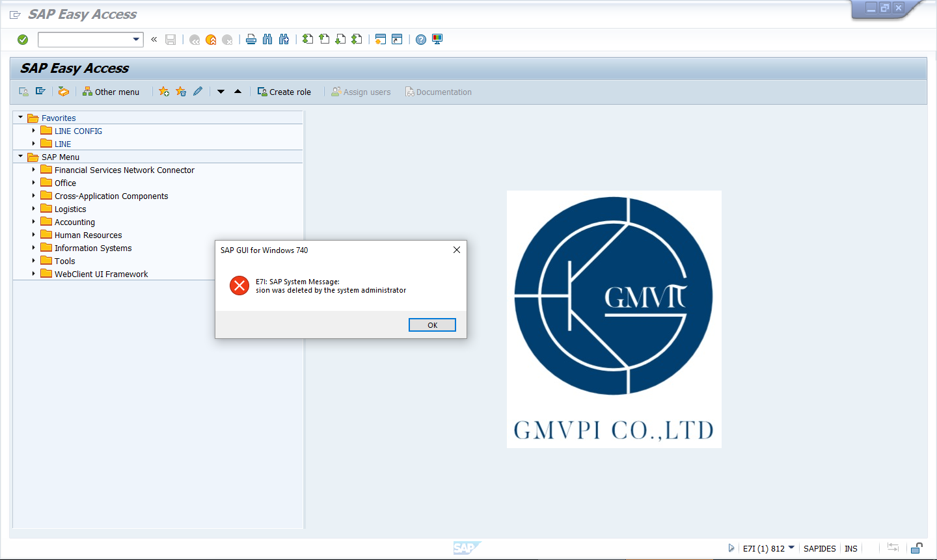Click the Cancel icon in toolbar

[227, 40]
